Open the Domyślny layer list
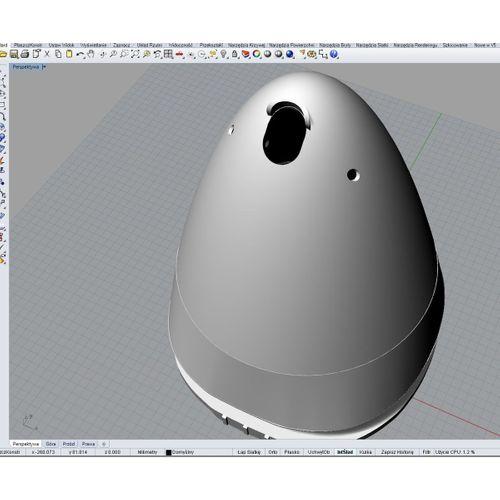500x500 pixels. click(183, 452)
